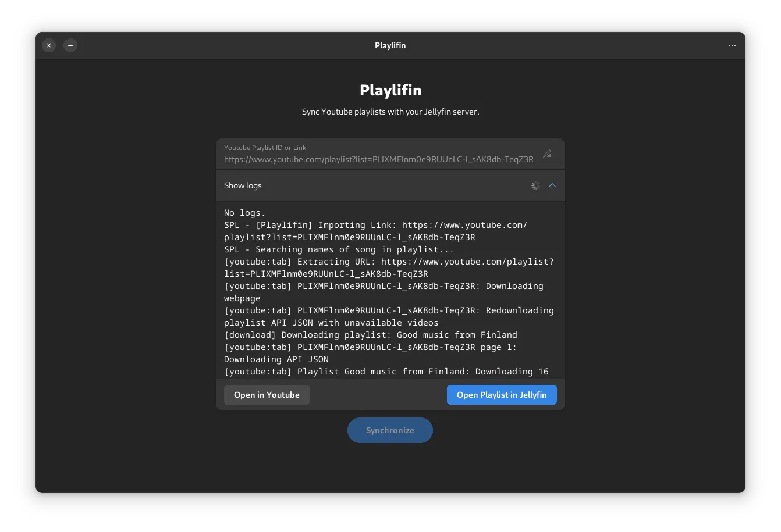This screenshot has width=781, height=532.
Task: Select the 'Redownloading playlist API JSON' log line
Action: tap(389, 316)
